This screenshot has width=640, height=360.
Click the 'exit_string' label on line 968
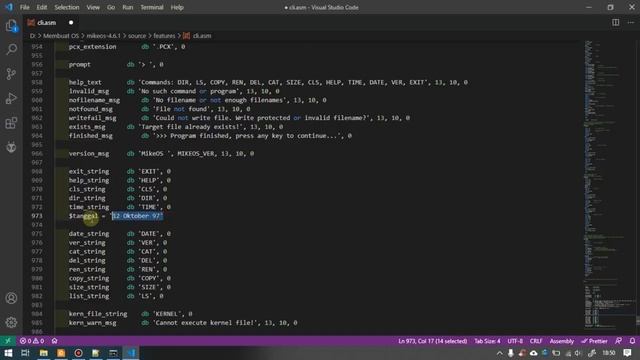coord(89,171)
